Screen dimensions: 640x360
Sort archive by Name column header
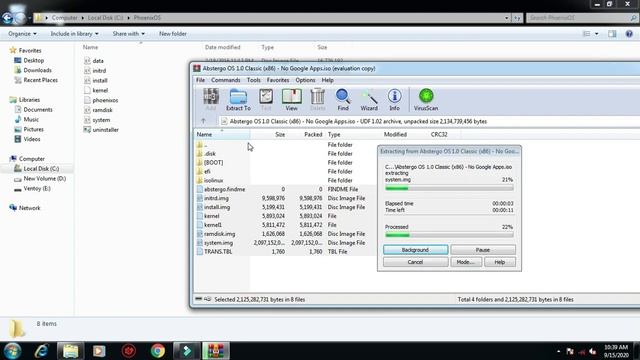(222, 134)
